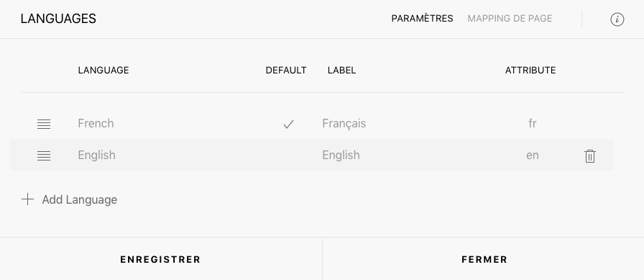Set English as the default language
The height and width of the screenshot is (280, 644).
point(288,155)
